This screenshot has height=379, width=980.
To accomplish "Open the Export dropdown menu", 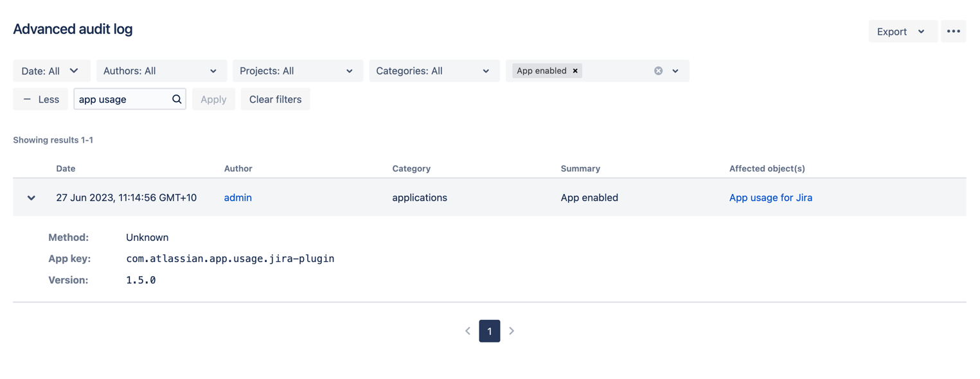I will coord(902,31).
